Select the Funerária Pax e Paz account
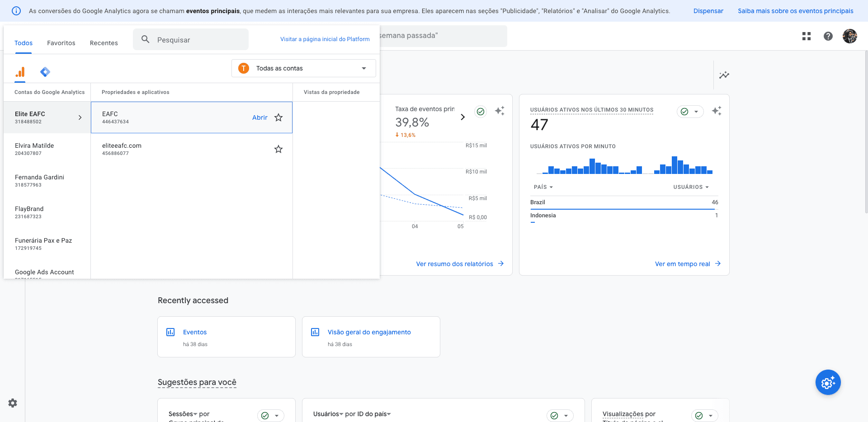This screenshot has width=868, height=422. pyautogui.click(x=47, y=244)
